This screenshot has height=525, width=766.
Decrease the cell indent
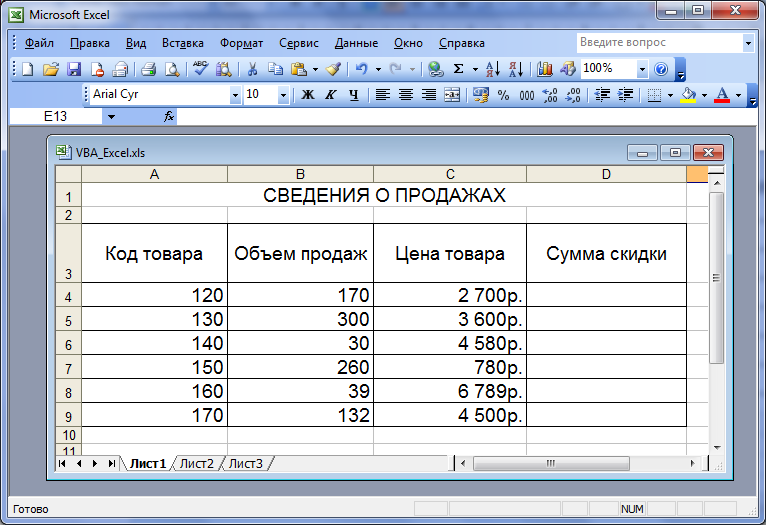(602, 95)
